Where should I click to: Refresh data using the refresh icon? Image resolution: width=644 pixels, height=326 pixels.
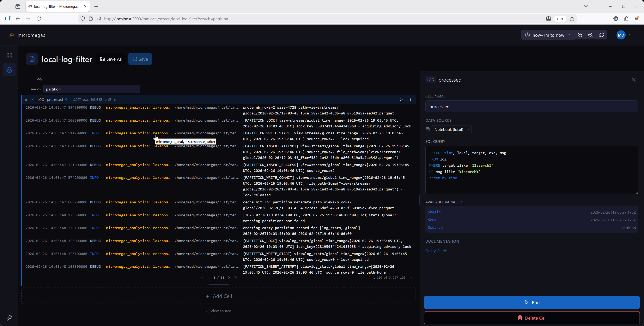602,35
